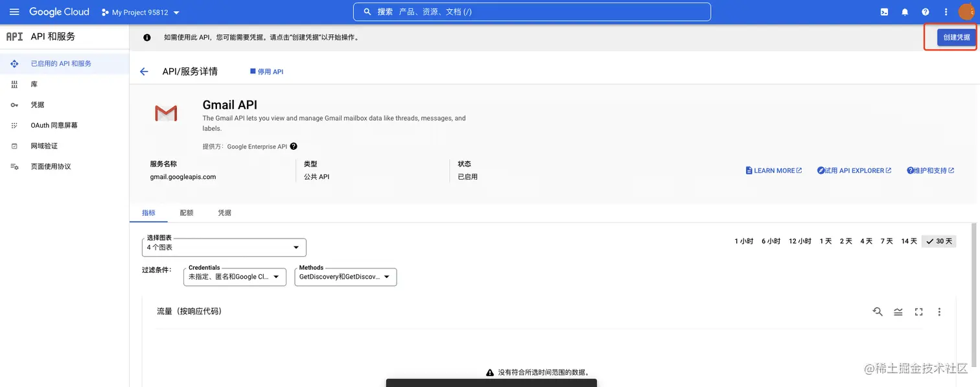Click the 公共 API type value
This screenshot has height=387, width=980.
tap(316, 176)
